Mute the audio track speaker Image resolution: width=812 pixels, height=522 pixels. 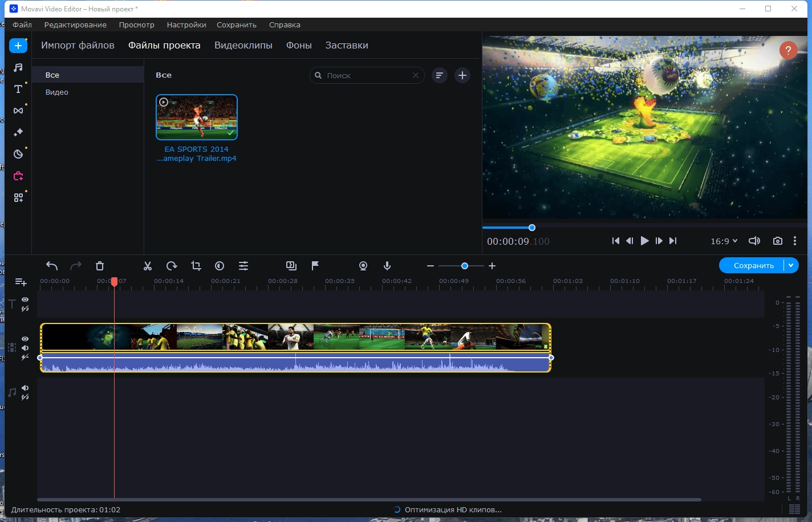click(25, 388)
